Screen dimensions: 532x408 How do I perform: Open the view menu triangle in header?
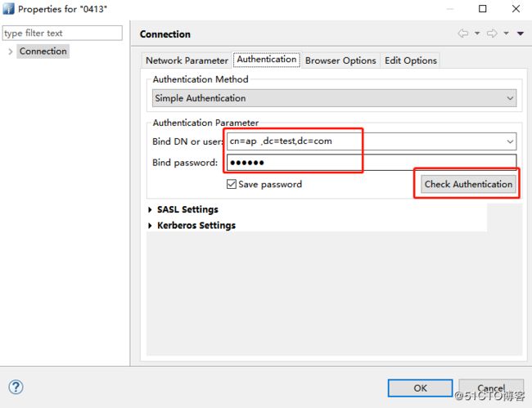tap(521, 34)
